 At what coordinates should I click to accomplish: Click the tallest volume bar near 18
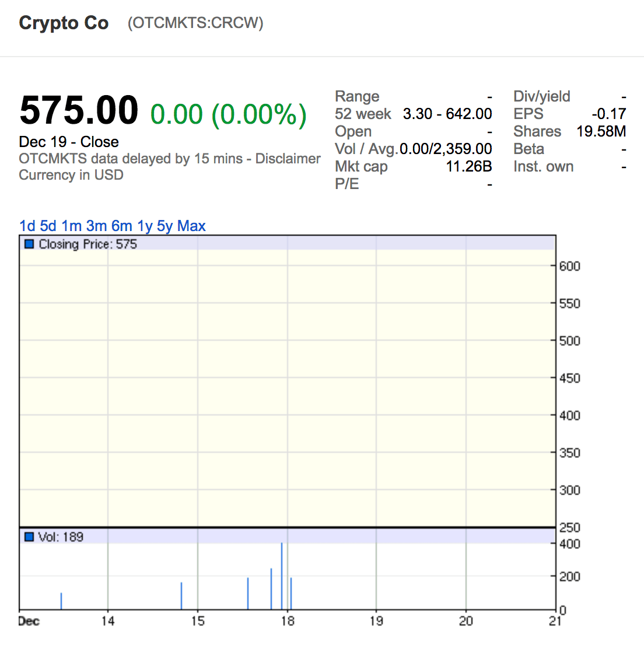click(282, 576)
